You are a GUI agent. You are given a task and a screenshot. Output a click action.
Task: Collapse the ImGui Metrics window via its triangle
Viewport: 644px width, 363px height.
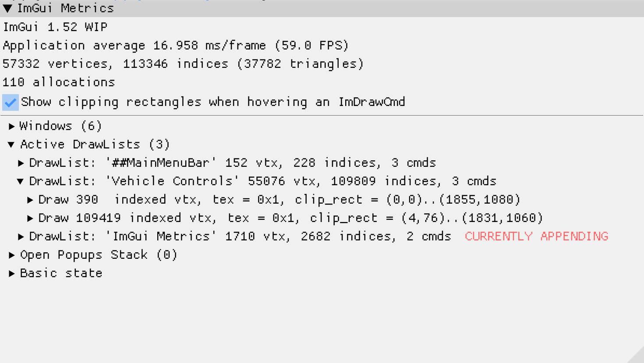(7, 7)
